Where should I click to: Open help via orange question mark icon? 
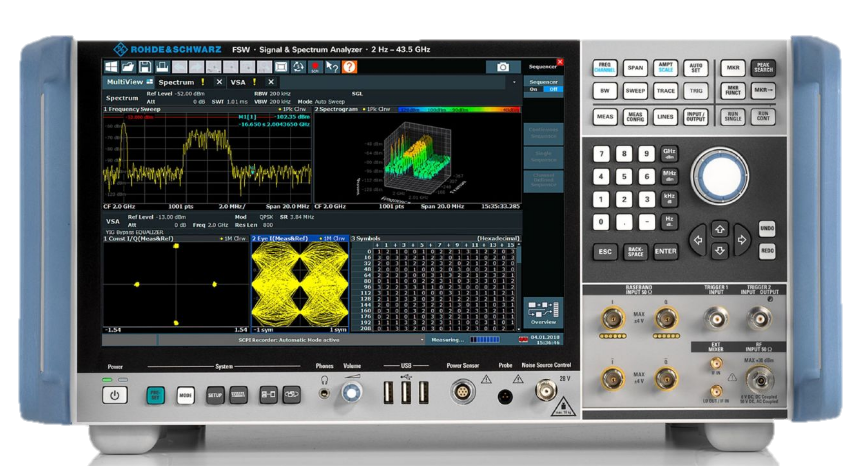coord(349,67)
